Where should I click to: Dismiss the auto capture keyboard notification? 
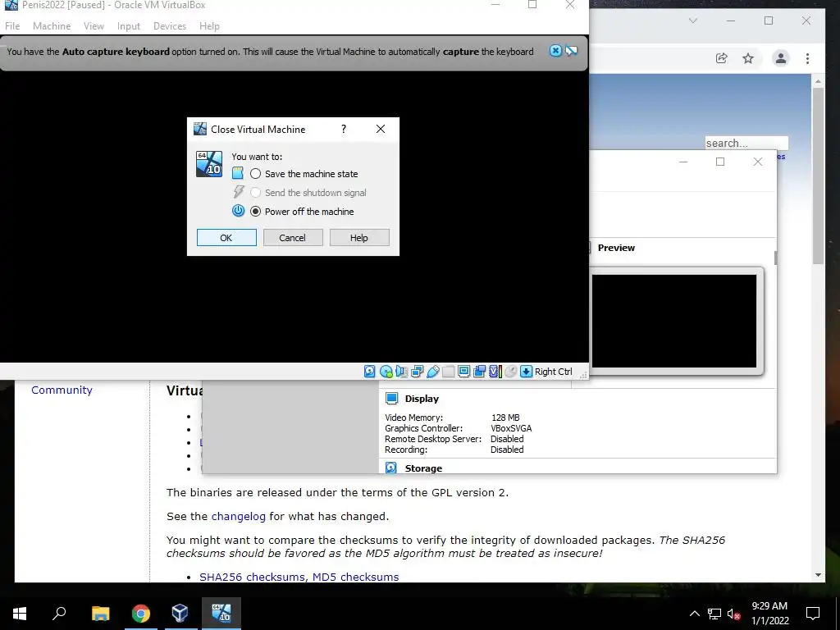pos(555,51)
